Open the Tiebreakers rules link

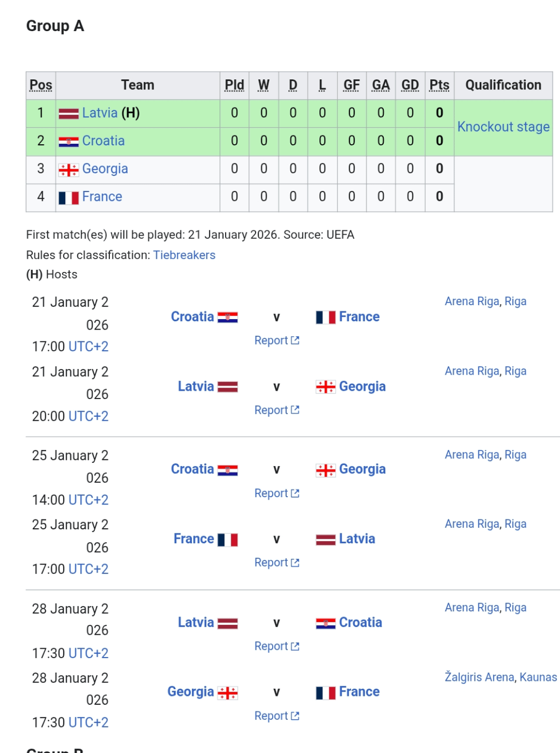184,255
